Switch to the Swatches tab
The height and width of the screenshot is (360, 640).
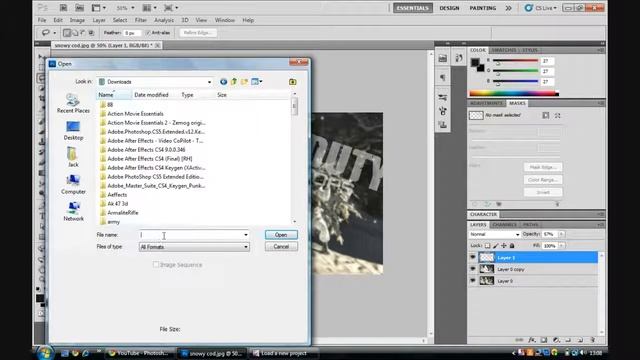[503, 50]
